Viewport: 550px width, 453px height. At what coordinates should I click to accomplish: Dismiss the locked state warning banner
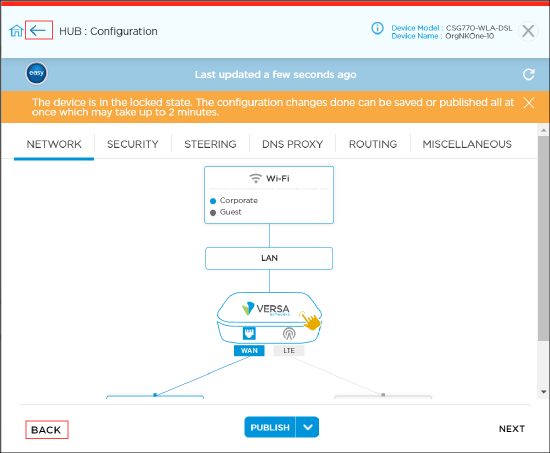[529, 103]
